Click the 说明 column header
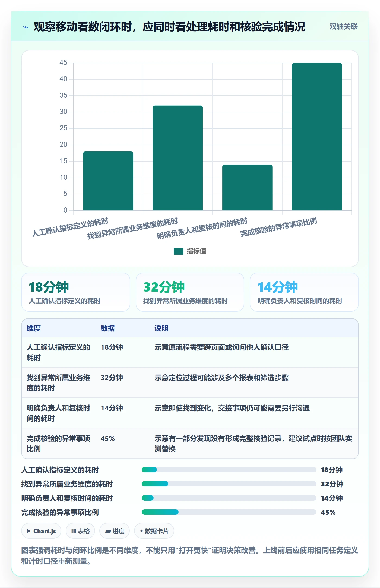 click(161, 328)
